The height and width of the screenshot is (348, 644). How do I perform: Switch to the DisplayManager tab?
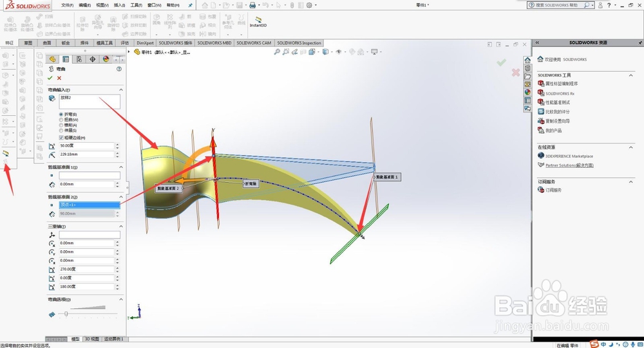pos(106,59)
